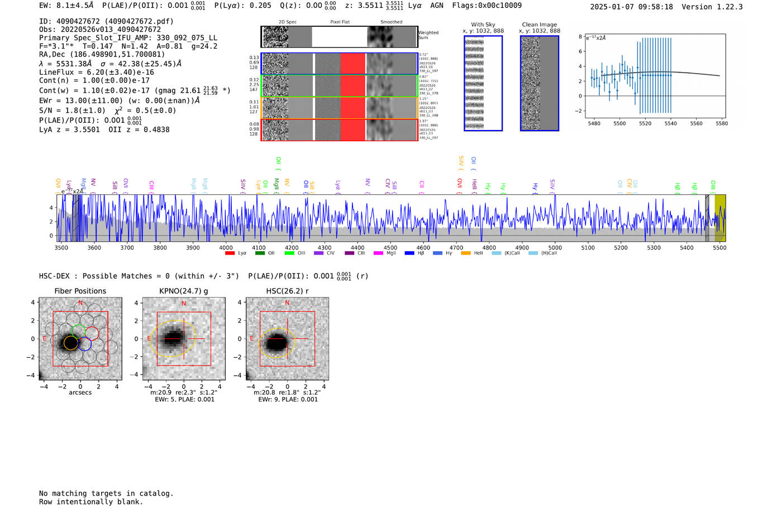Click the Obs: 20220526v013_4090427672 text
782x532 pixels.
pos(100,30)
